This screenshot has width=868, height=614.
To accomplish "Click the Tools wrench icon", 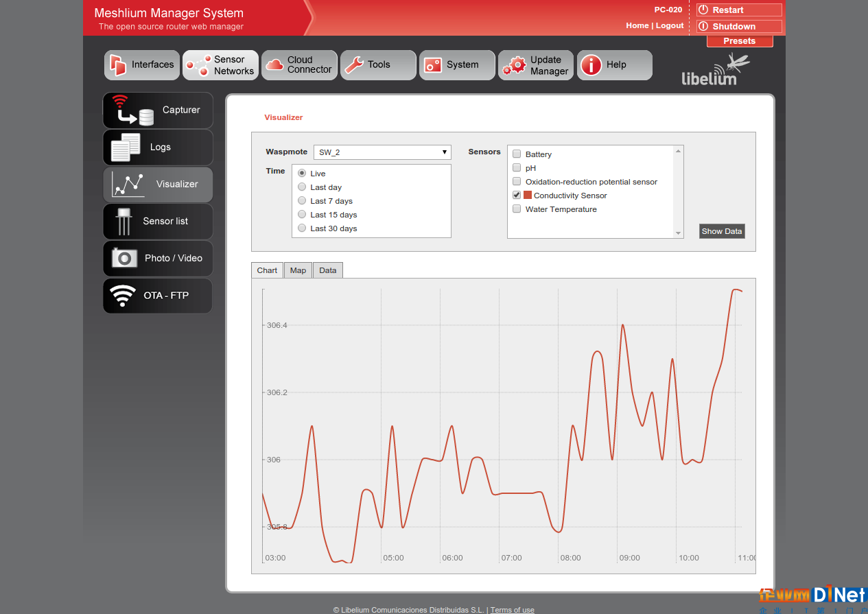I will pos(354,65).
